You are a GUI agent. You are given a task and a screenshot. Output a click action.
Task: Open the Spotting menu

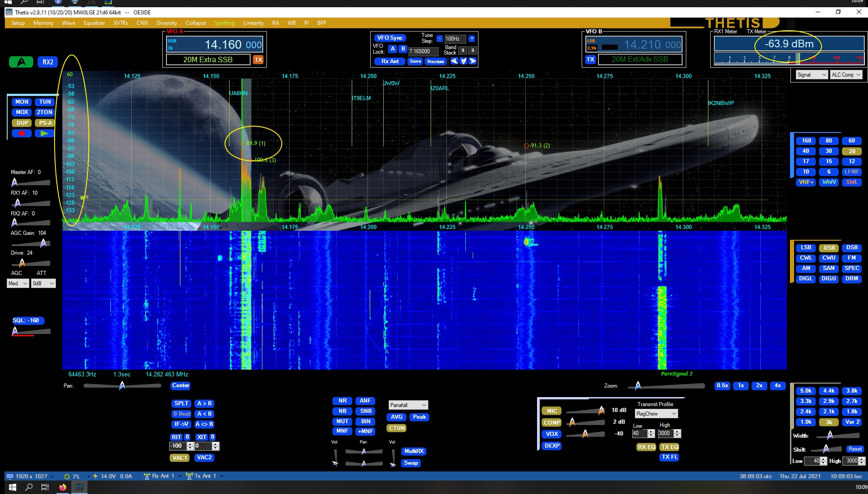[x=225, y=23]
